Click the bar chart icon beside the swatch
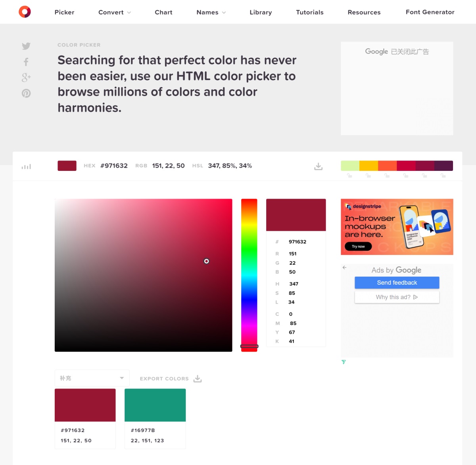Image resolution: width=476 pixels, height=465 pixels. (x=26, y=166)
